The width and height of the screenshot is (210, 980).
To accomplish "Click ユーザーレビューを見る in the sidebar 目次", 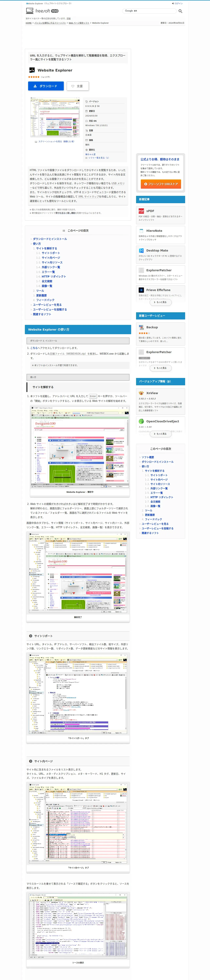I will [x=155, y=524].
